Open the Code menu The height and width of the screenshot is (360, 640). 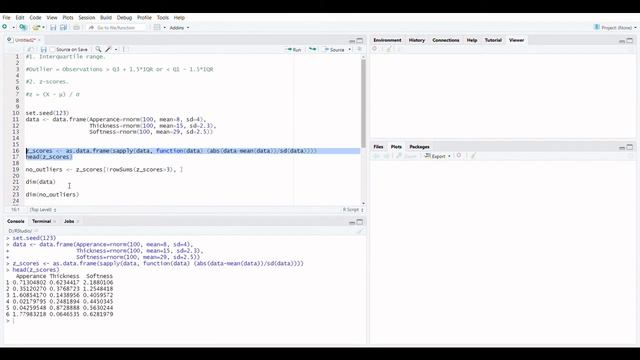coord(35,18)
